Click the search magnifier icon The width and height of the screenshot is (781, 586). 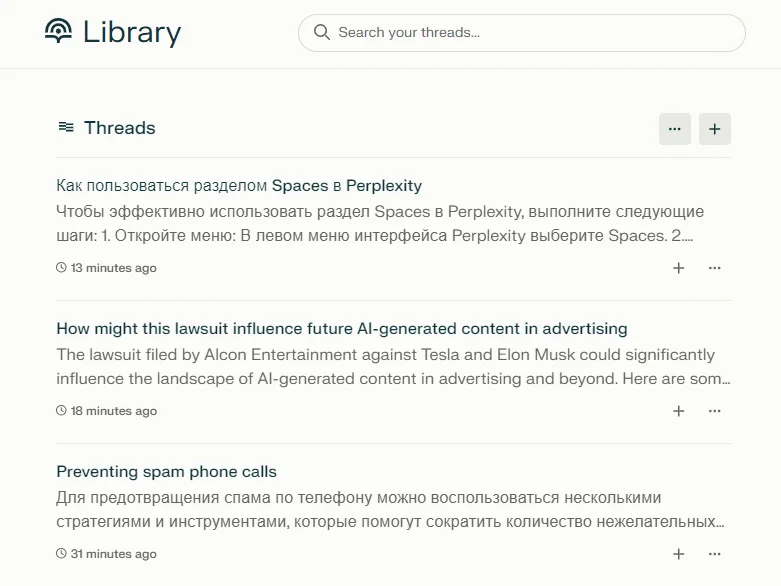(x=322, y=32)
